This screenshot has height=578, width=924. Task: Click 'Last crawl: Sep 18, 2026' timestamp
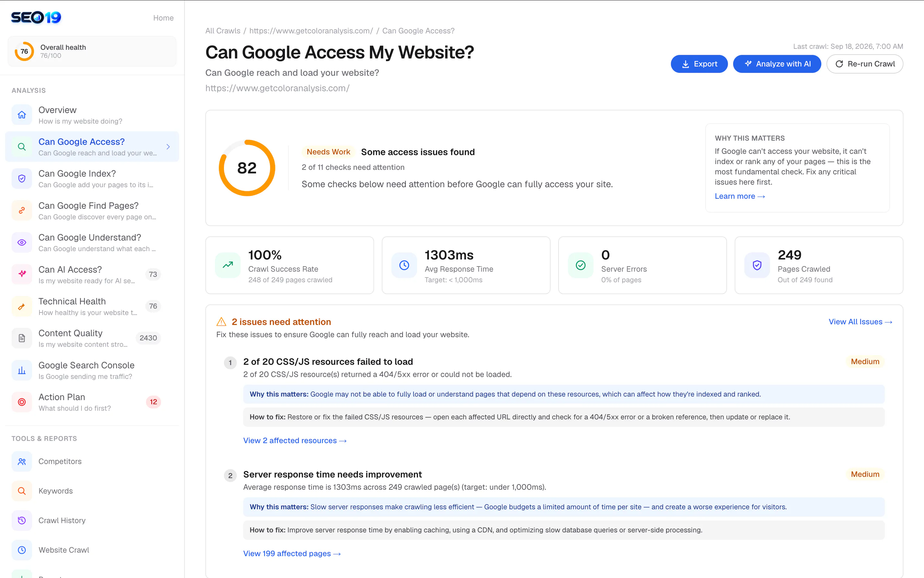(848, 46)
